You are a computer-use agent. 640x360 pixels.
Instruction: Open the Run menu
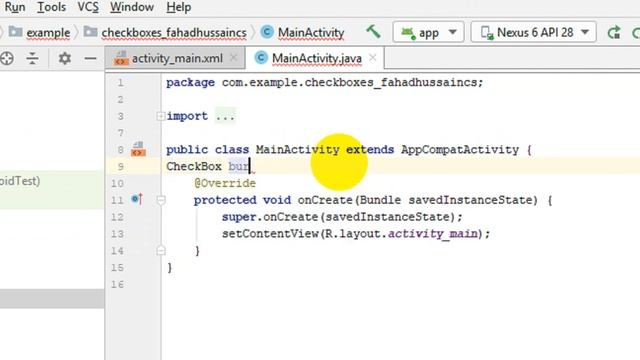pyautogui.click(x=15, y=7)
